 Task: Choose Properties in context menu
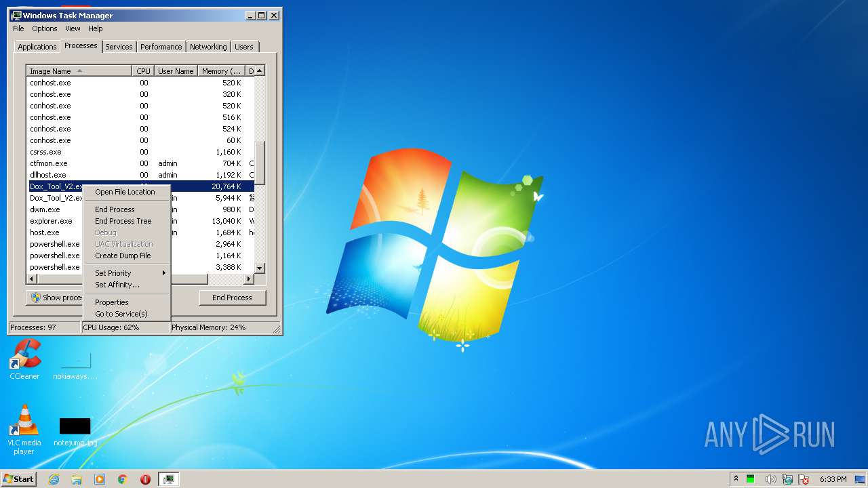[x=126, y=302]
